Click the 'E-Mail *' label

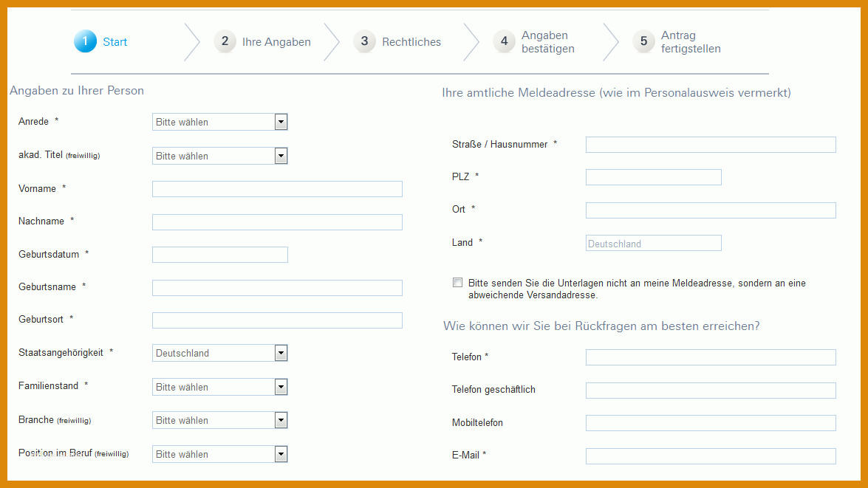click(469, 455)
